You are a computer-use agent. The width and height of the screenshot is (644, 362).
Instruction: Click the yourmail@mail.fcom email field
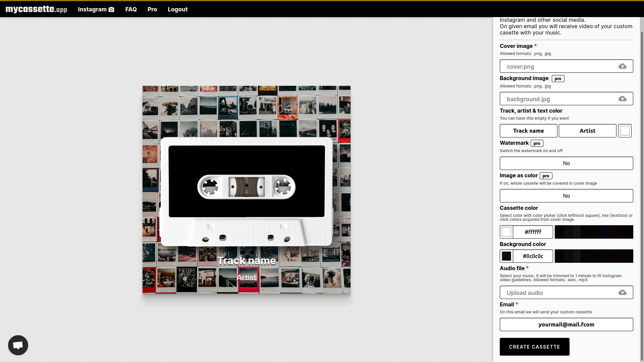566,324
